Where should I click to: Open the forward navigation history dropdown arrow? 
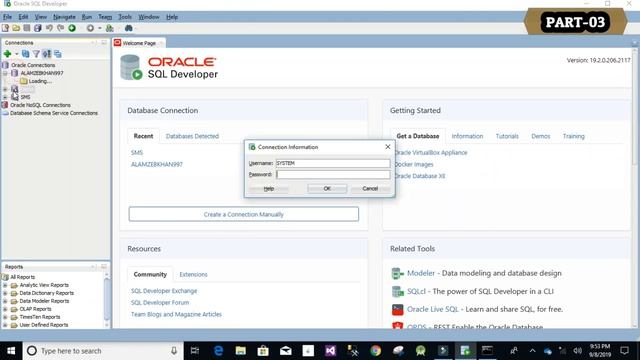pos(100,28)
